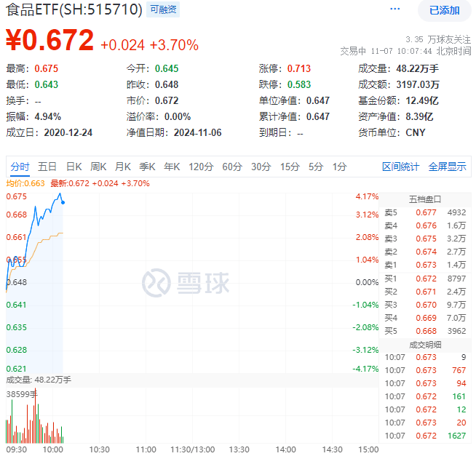Click the 基金份额 12.49亿 stat
476x456 pixels.
pos(398,100)
